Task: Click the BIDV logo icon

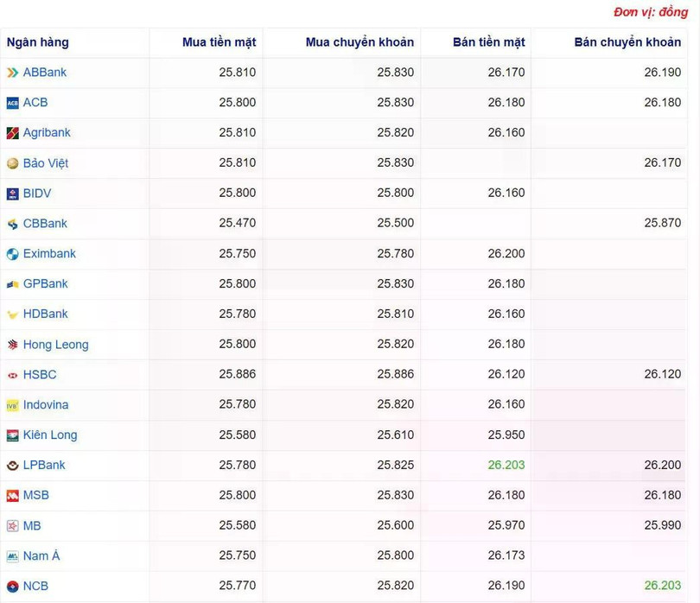Action: click(12, 194)
